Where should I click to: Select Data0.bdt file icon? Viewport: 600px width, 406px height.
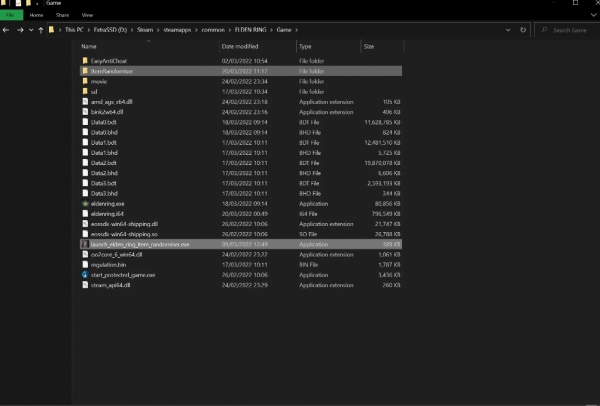point(85,122)
